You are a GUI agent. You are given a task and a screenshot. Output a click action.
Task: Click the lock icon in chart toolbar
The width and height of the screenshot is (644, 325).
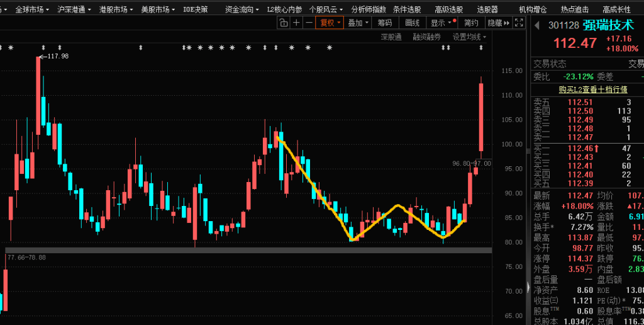tap(283, 23)
